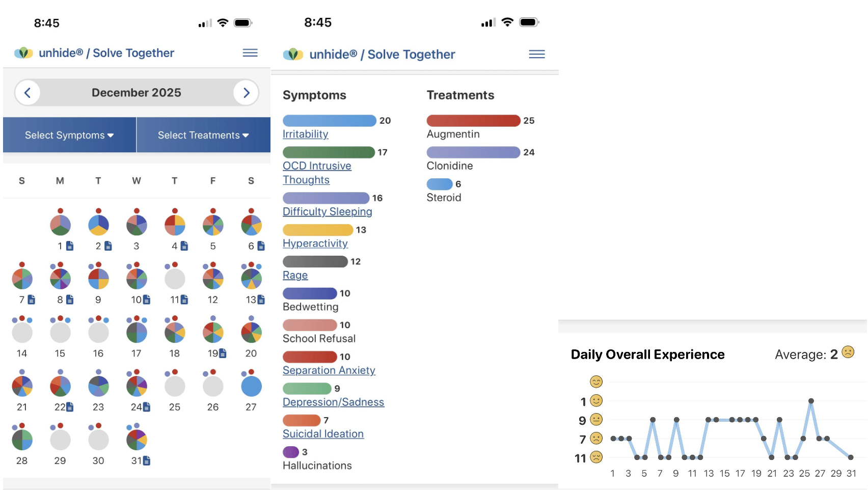Click the Augmentin red treatment bar
Image resolution: width=868 pixels, height=490 pixels.
point(473,121)
